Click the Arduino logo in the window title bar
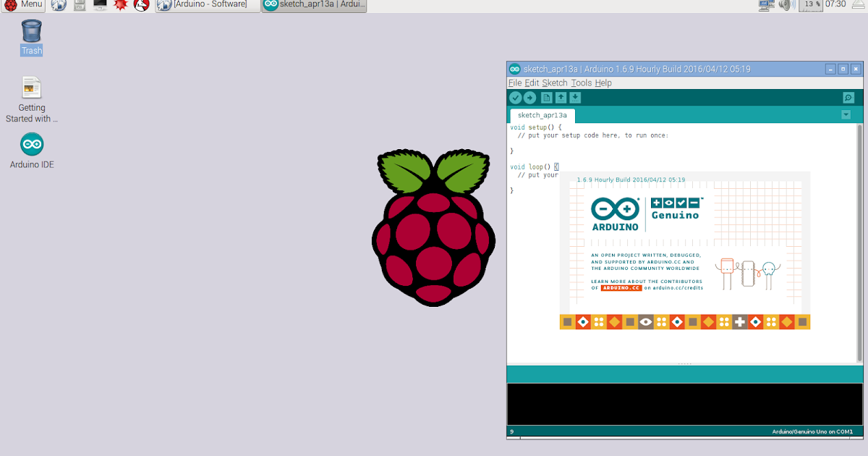 pos(515,69)
